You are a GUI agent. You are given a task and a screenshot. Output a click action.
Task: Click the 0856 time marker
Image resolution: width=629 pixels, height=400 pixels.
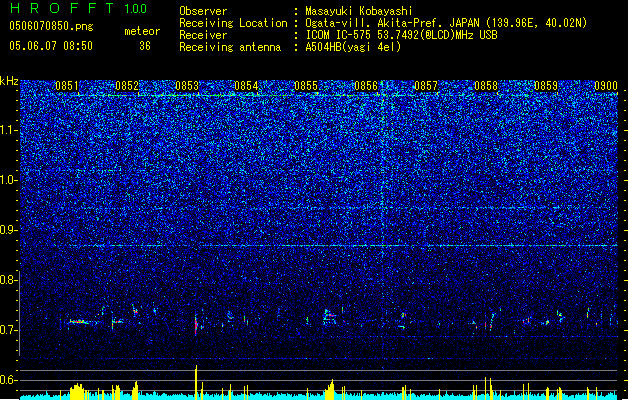(366, 86)
